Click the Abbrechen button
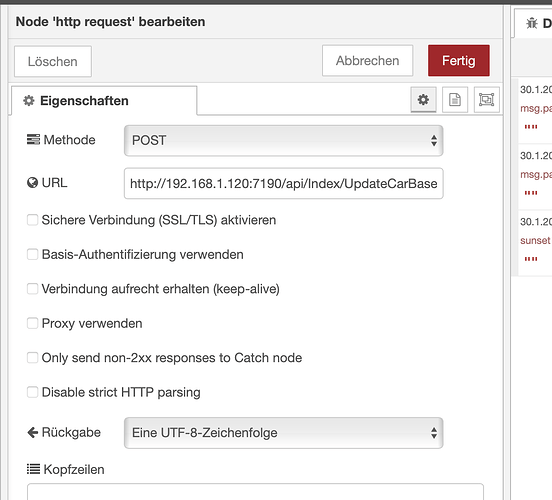Screen dimensions: 552x500 (368, 61)
